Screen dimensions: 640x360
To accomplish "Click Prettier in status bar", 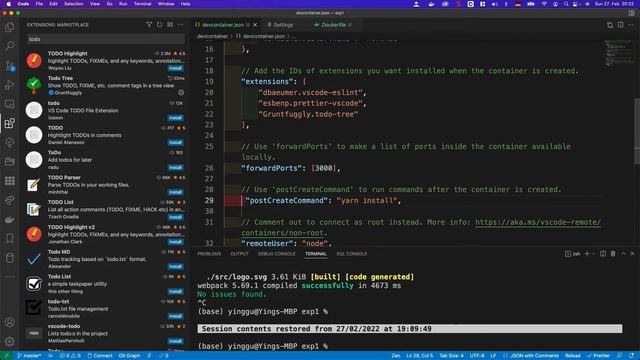I will tap(598, 356).
